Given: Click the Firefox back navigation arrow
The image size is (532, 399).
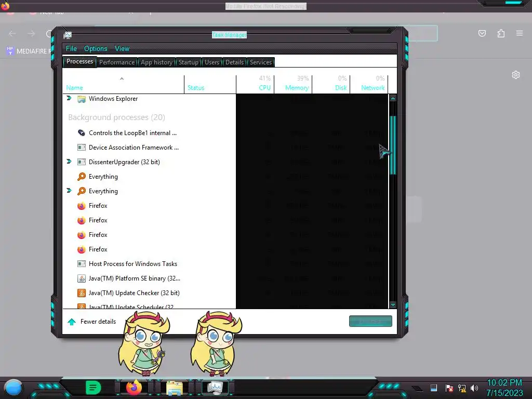Looking at the screenshot, I should 12,34.
